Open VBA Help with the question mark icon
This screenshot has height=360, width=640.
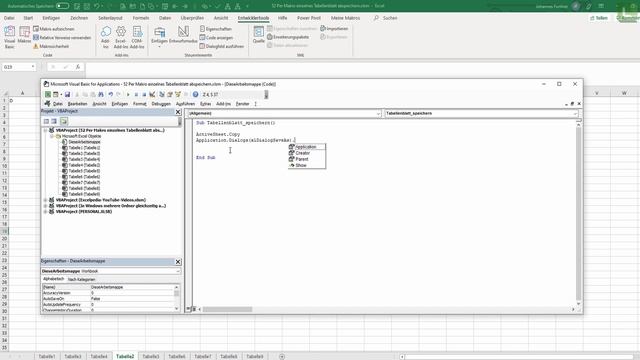[x=196, y=94]
